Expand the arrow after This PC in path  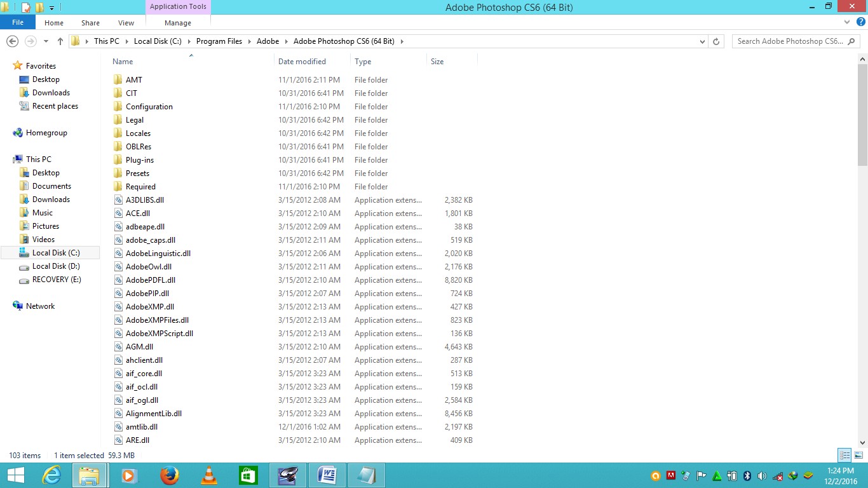coord(126,41)
